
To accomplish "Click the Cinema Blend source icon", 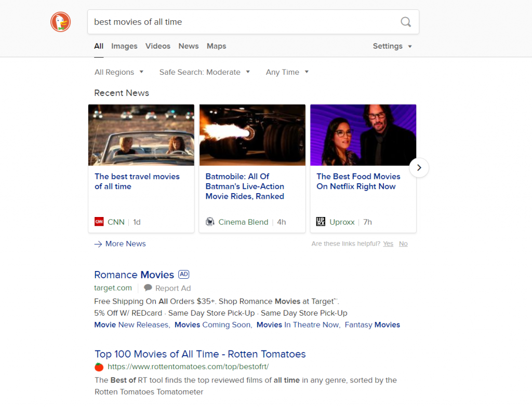I will (x=210, y=222).
